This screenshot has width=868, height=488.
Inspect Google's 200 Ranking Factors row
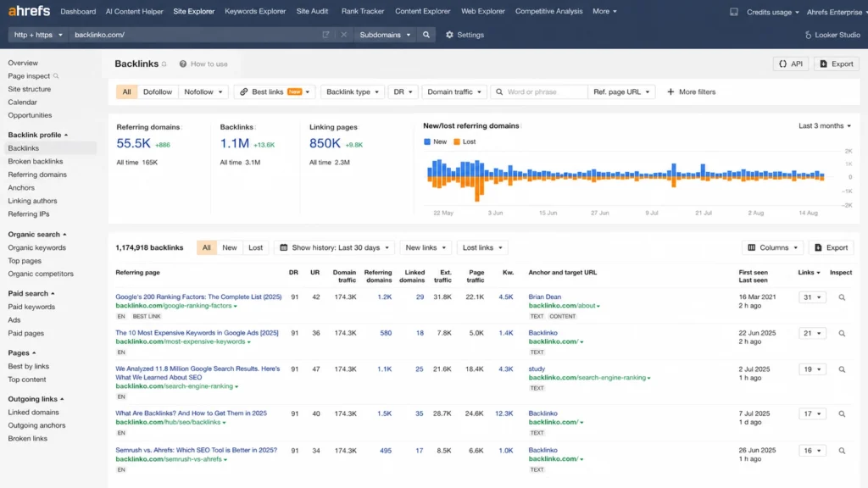(842, 297)
